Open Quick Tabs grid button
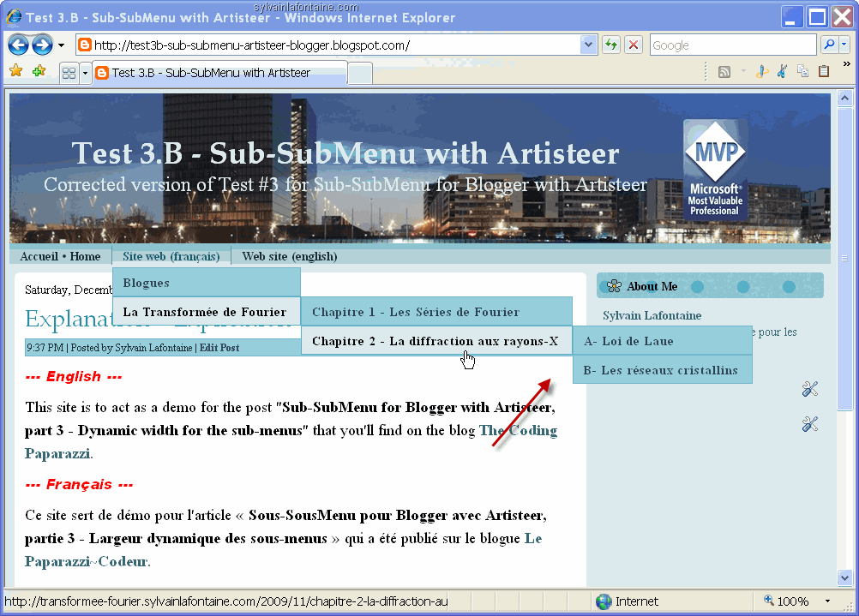 click(x=69, y=73)
